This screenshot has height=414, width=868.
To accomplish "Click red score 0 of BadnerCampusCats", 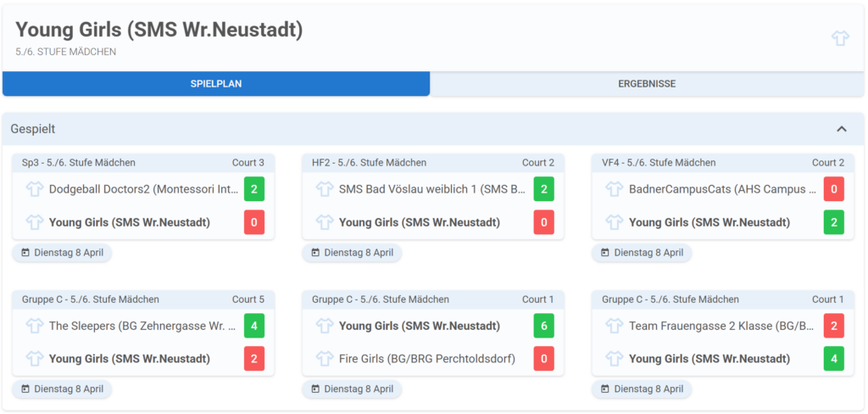I will (x=834, y=189).
